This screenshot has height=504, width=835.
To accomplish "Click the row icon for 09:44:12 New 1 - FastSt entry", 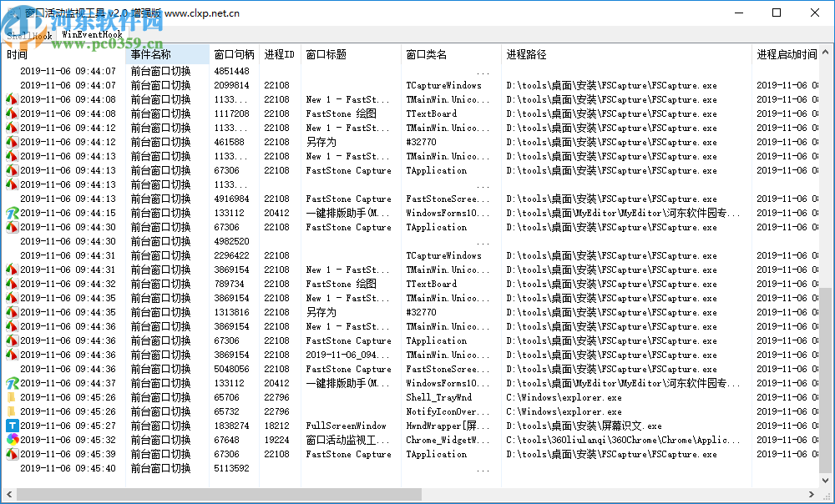I will pos(12,128).
